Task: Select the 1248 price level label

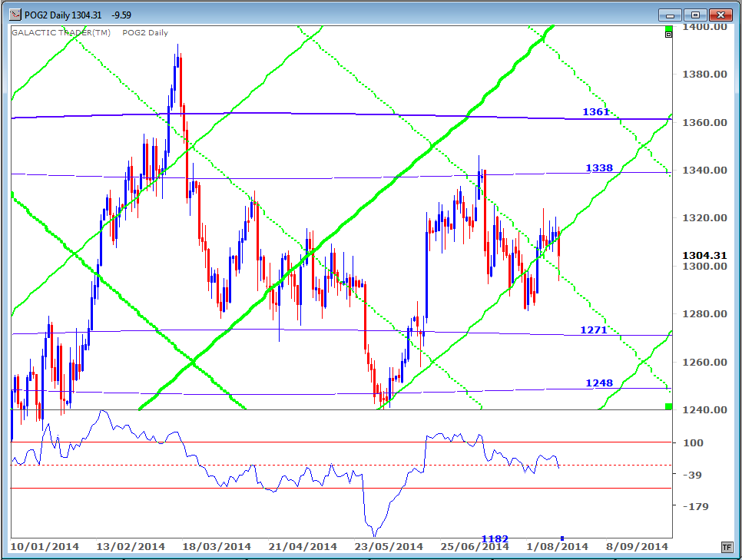Action: click(599, 383)
